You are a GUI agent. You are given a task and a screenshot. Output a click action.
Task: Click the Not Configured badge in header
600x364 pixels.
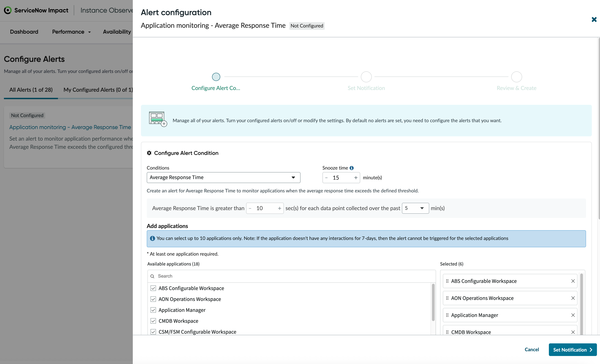(307, 26)
